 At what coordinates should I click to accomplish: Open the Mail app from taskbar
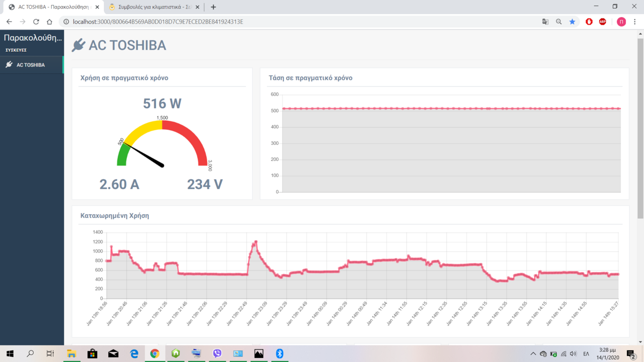point(113,354)
